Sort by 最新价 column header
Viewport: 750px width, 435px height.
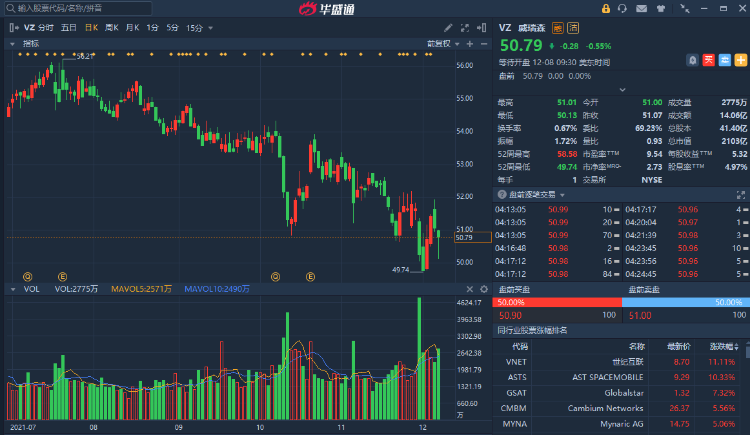(678, 346)
